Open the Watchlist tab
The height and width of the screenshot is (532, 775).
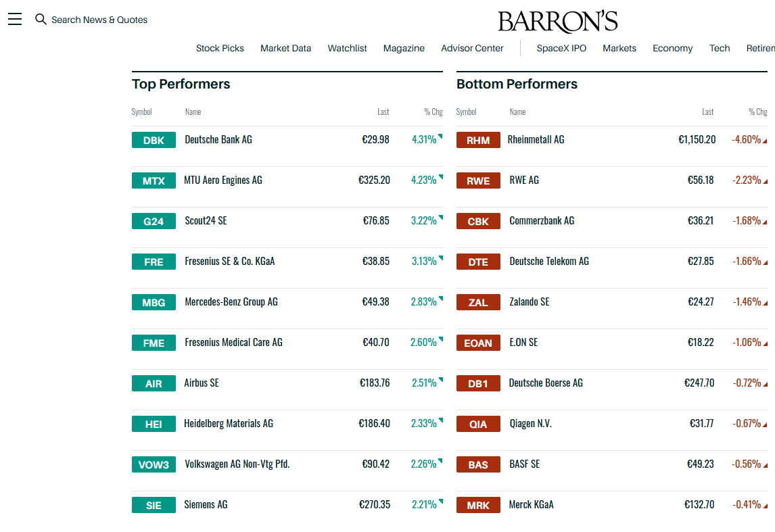(347, 49)
